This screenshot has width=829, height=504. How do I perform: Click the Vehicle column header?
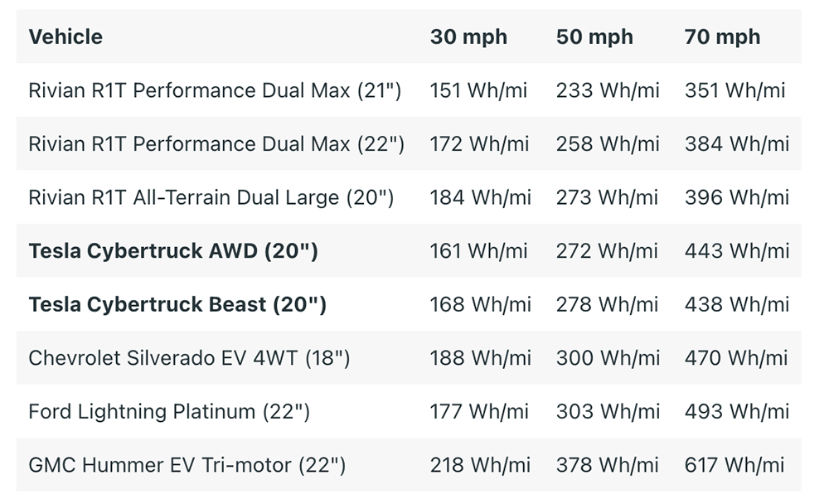click(x=65, y=37)
